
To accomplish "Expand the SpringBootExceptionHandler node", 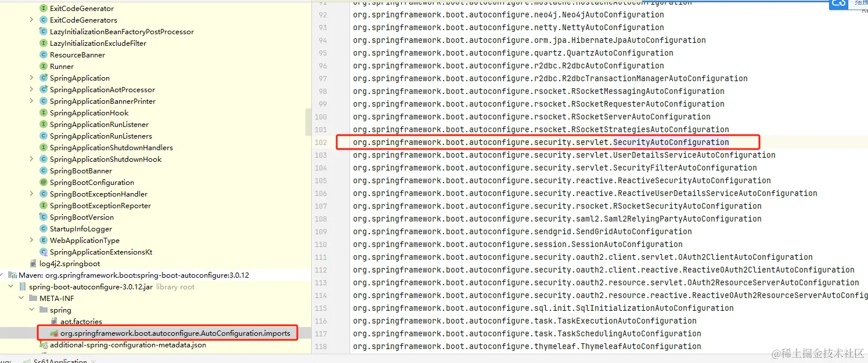I will click(31, 194).
